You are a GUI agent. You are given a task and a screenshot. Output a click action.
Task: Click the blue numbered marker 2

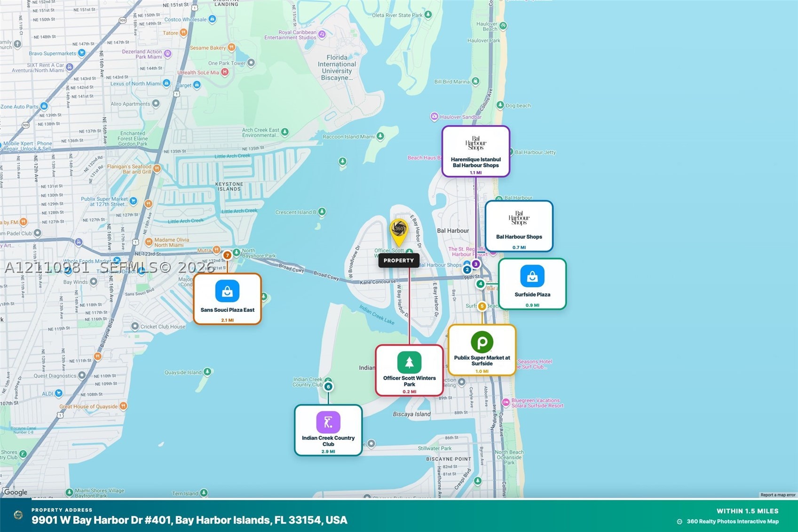467,270
